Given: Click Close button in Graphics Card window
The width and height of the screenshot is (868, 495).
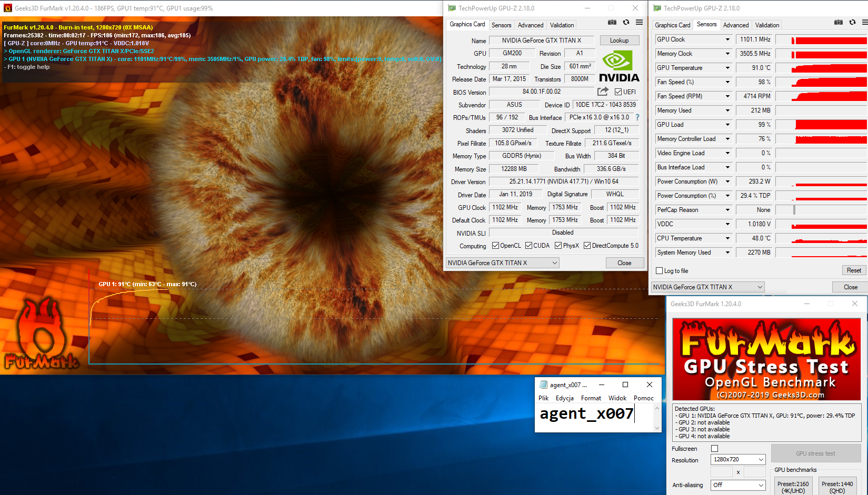Looking at the screenshot, I should coord(624,263).
